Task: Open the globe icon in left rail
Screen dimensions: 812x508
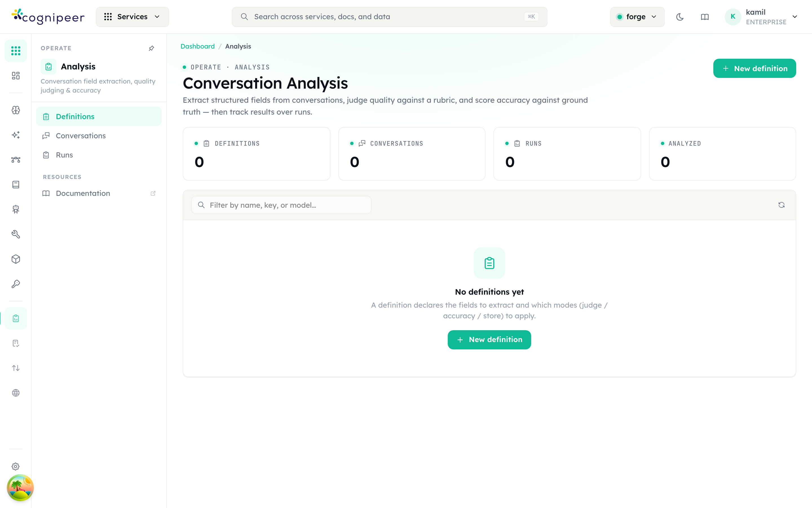Action: pos(16,393)
